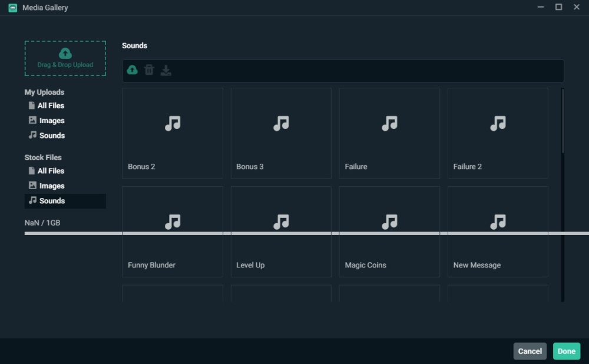The height and width of the screenshot is (364, 589).
Task: Click the upload cloud icon in Sounds toolbar
Action: tap(132, 70)
